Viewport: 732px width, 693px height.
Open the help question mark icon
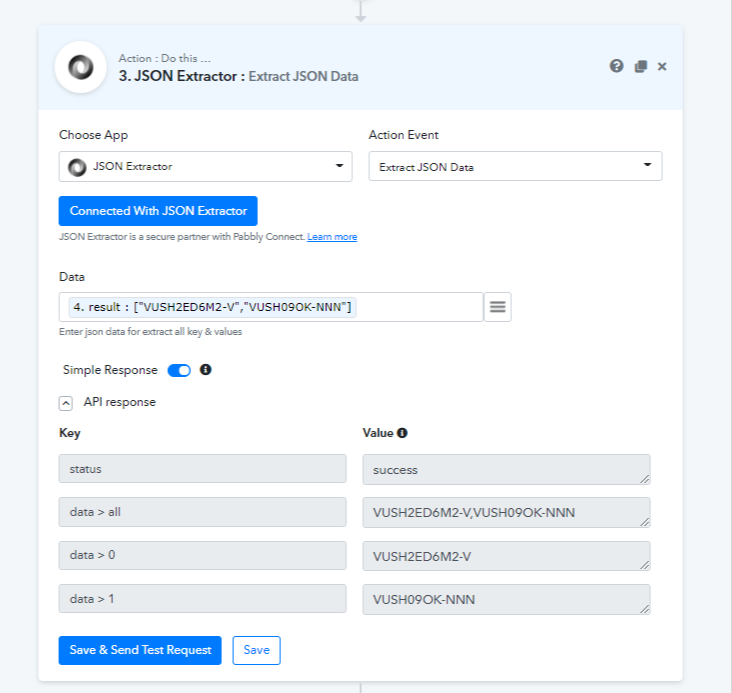pyautogui.click(x=616, y=66)
